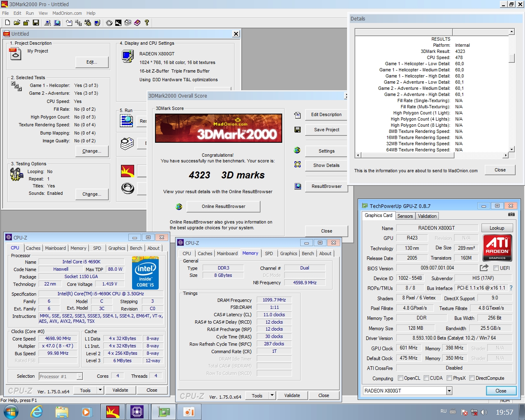
Task: Toggle the DirectCompute checkbox in GPU-Z
Action: coord(472,378)
